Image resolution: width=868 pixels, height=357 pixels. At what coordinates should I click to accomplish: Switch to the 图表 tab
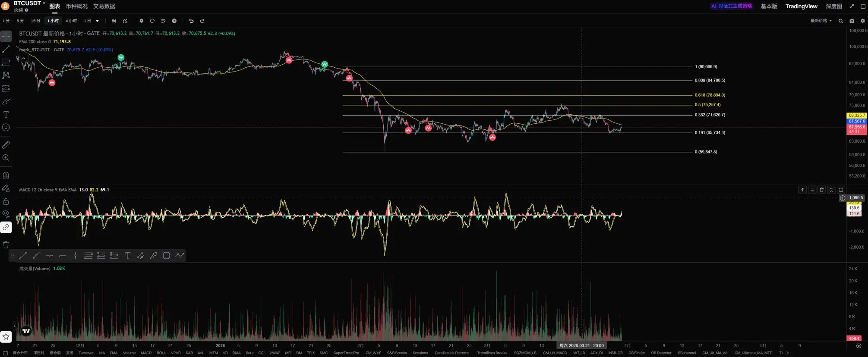point(55,6)
